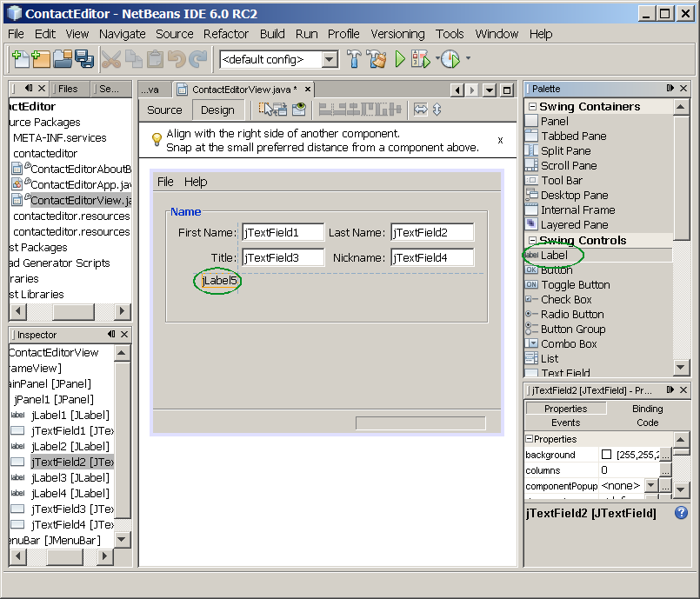Screen dimensions: 700x599
Task: Click Clean and Build hammer-with-broom icon
Action: tap(377, 59)
